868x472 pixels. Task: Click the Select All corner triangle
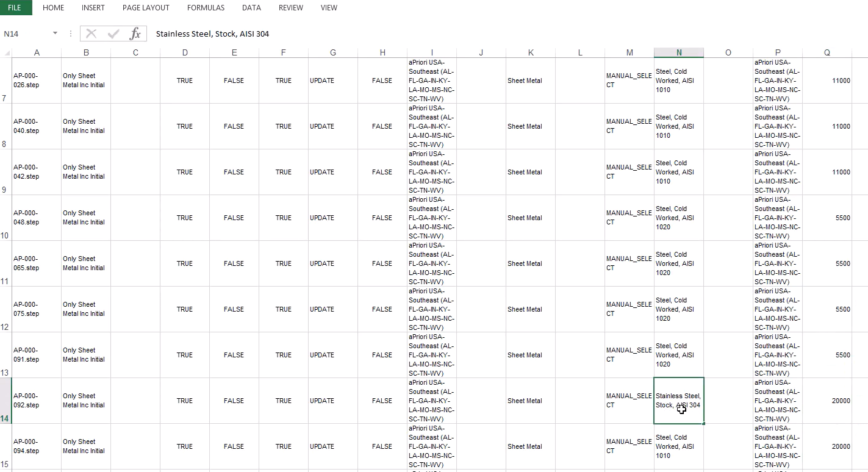[6, 53]
